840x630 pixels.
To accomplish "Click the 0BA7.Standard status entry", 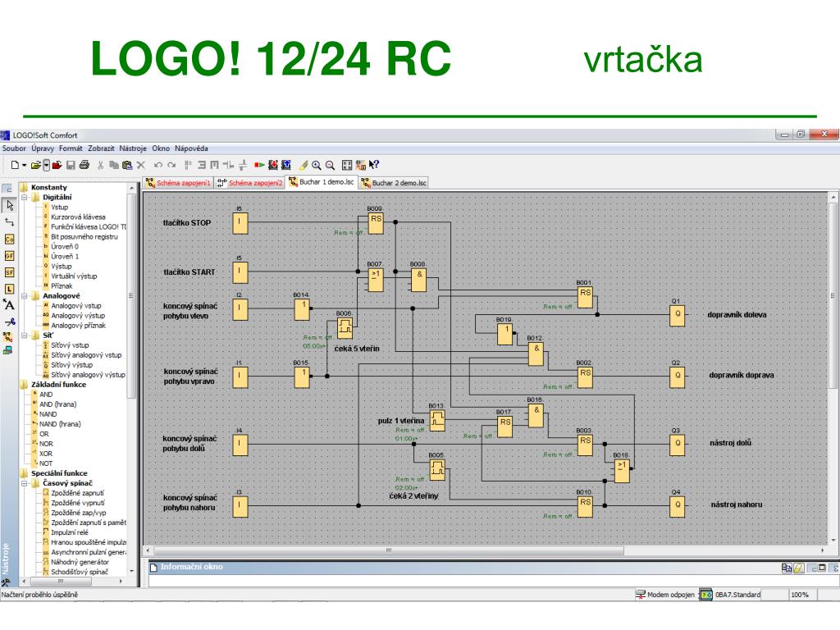I will click(x=731, y=595).
